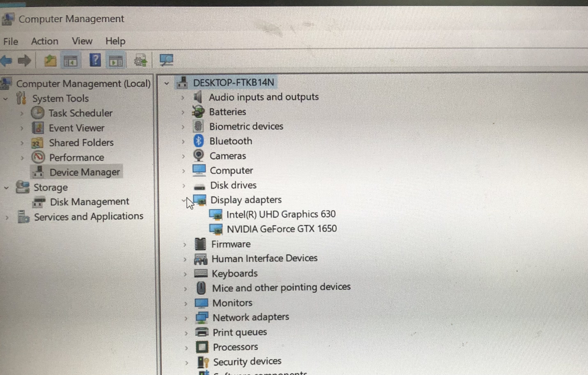The height and width of the screenshot is (375, 588).
Task: Click the Update device driver toolbar icon
Action: (x=141, y=61)
